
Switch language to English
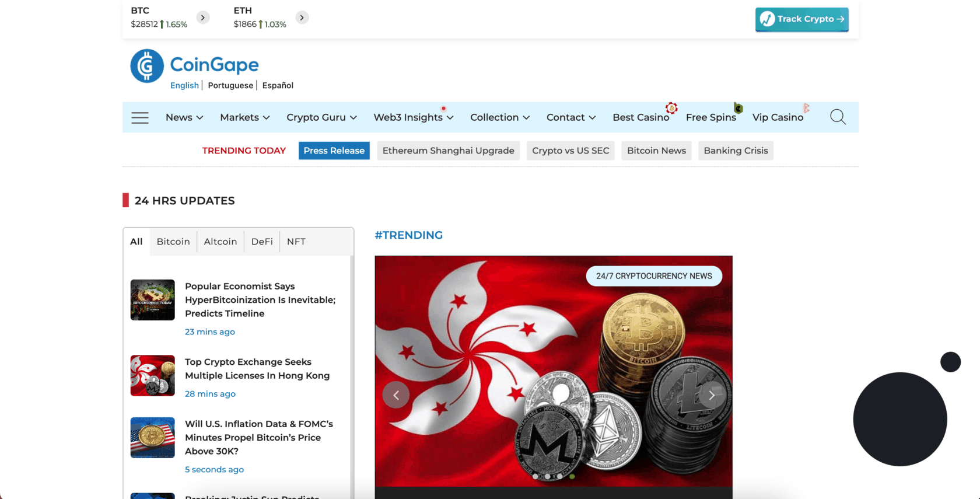pyautogui.click(x=184, y=85)
